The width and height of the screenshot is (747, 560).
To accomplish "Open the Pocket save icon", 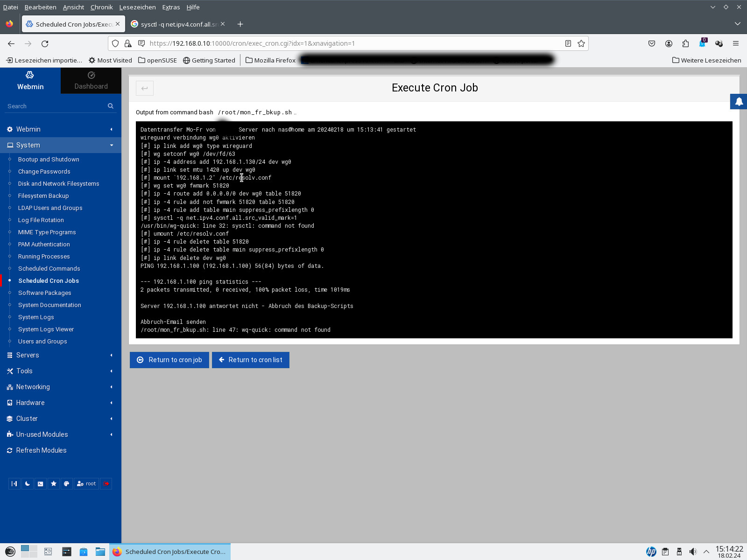I will coord(652,43).
